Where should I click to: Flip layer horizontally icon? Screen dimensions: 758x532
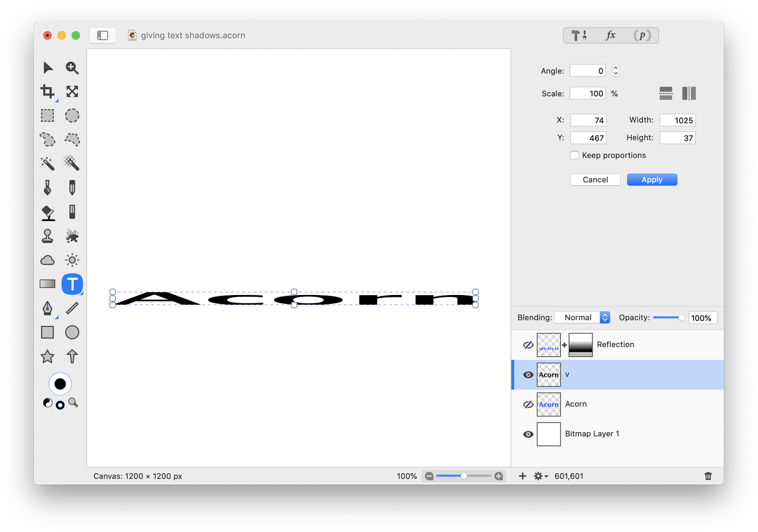(689, 94)
